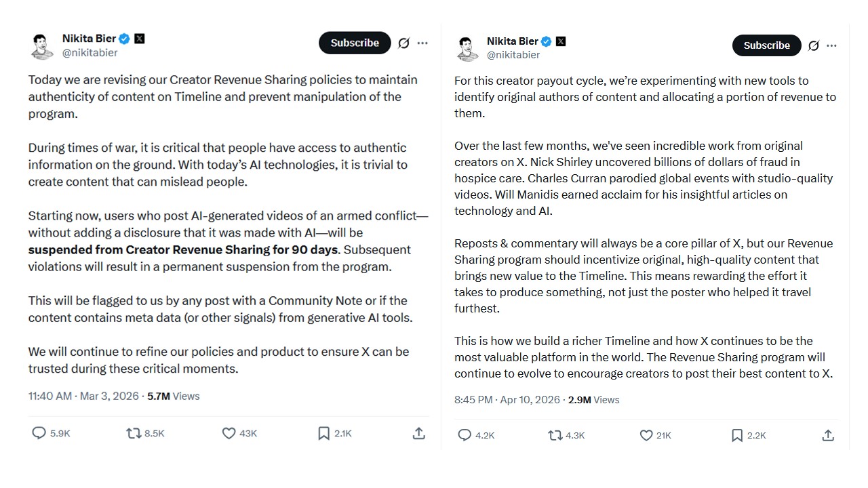Subscribe to Nikita Bier from the right post
The width and height of the screenshot is (868, 488).
pos(766,45)
